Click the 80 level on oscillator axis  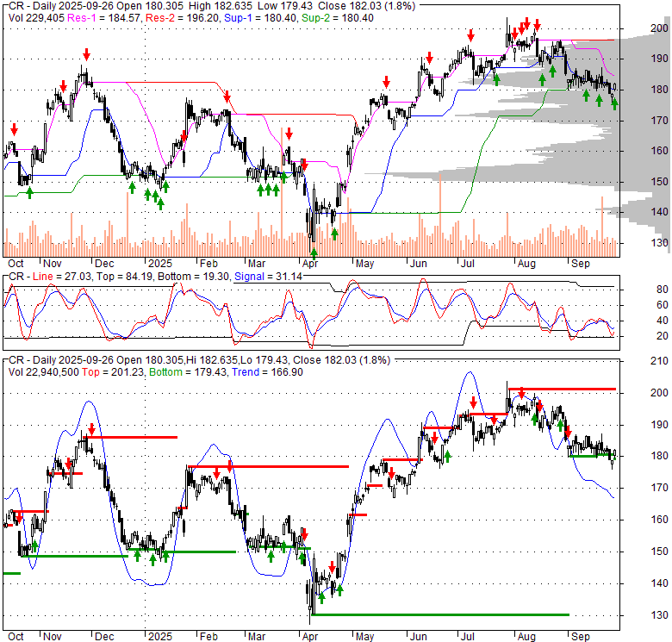click(663, 290)
